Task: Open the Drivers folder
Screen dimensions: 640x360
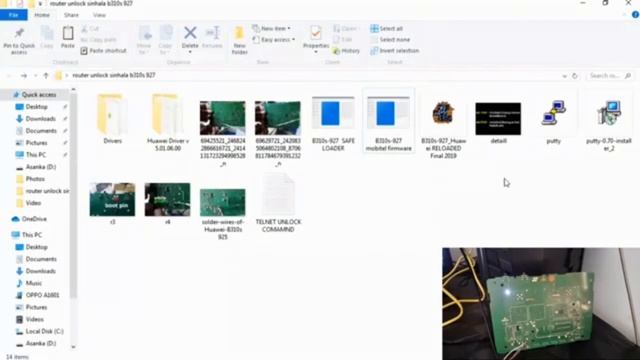Action: [112, 119]
